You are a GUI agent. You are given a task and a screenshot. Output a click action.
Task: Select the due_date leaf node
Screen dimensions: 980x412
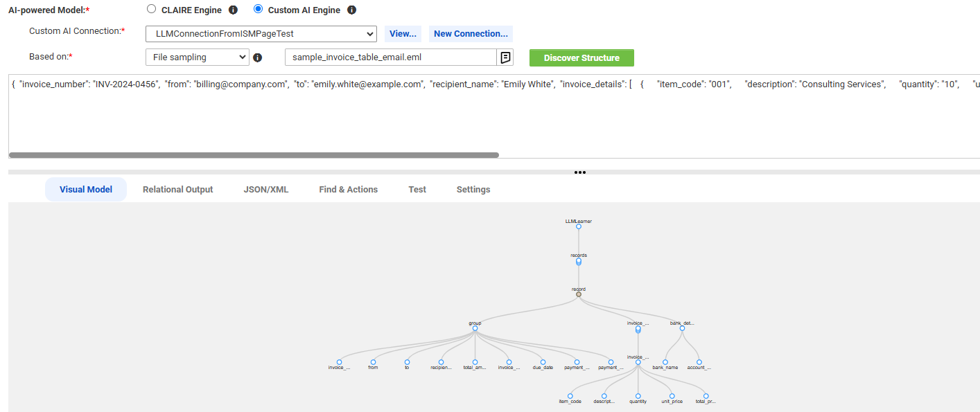pyautogui.click(x=543, y=361)
